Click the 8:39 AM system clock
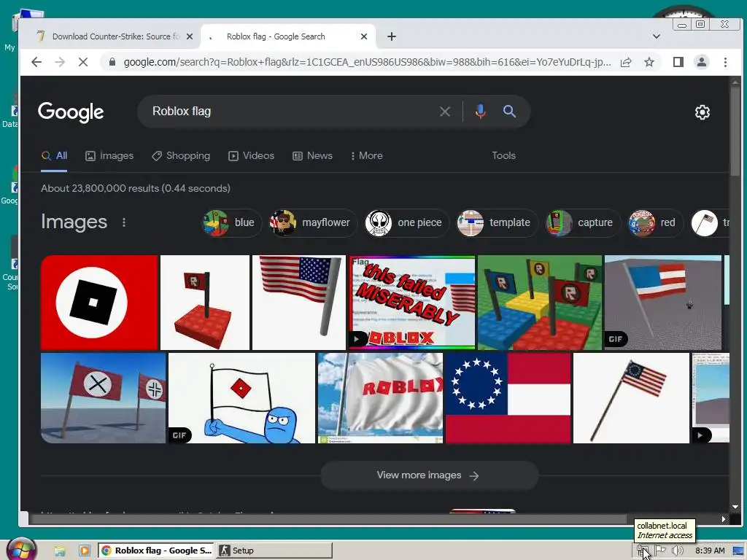The width and height of the screenshot is (747, 560). pyautogui.click(x=710, y=551)
